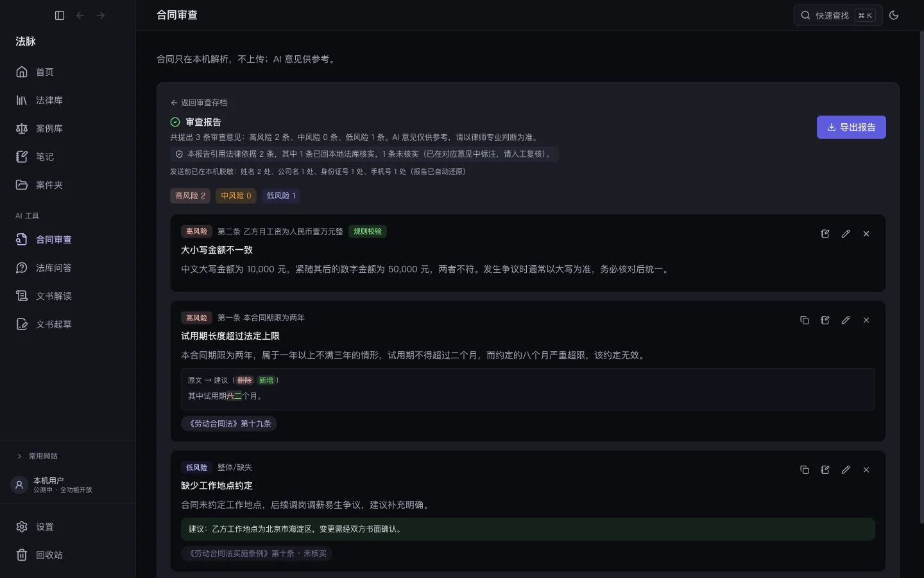
Task: Select 合同审查 tool in sidebar
Action: point(67,240)
